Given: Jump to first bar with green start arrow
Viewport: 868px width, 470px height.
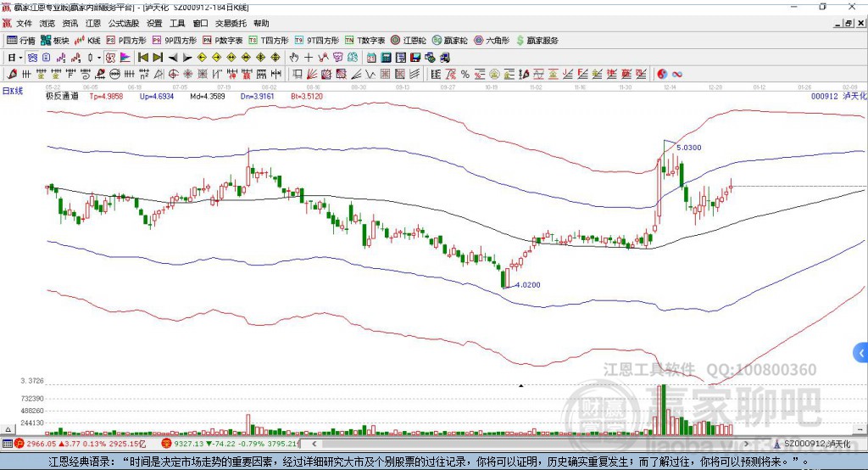Looking at the screenshot, I should (x=142, y=57).
